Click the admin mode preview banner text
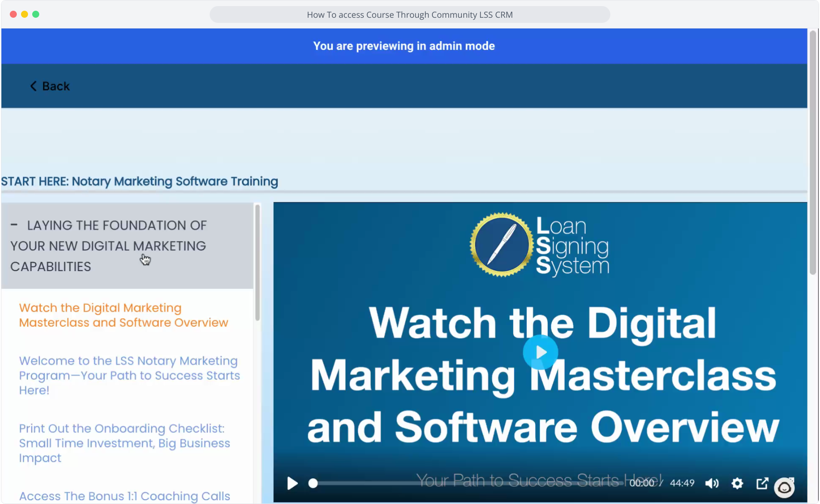The height and width of the screenshot is (504, 820). pos(404,46)
